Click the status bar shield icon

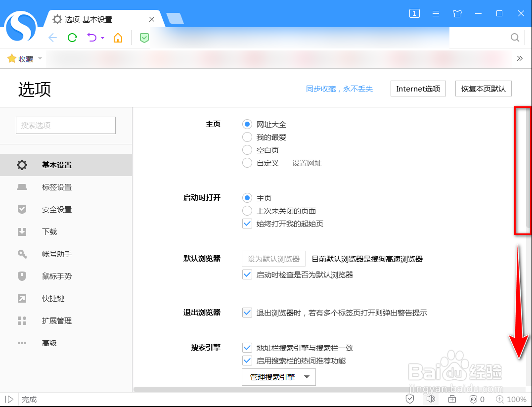(x=410, y=399)
